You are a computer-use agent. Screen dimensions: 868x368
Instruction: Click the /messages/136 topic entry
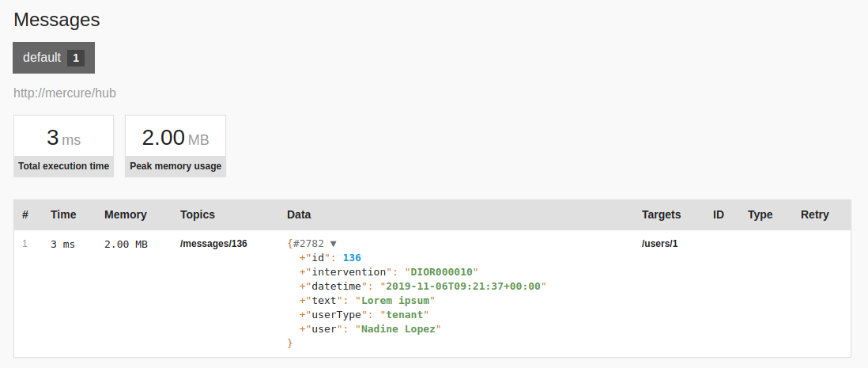click(213, 244)
